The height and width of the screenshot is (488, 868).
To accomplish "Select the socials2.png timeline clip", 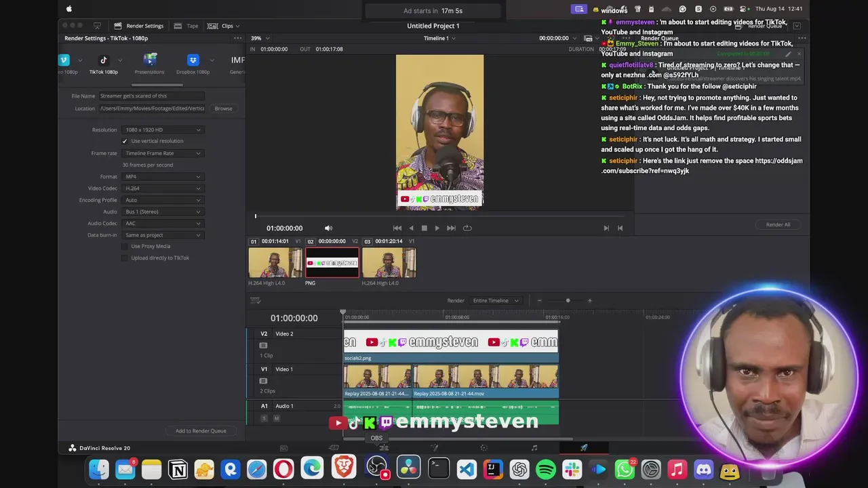I will (451, 346).
